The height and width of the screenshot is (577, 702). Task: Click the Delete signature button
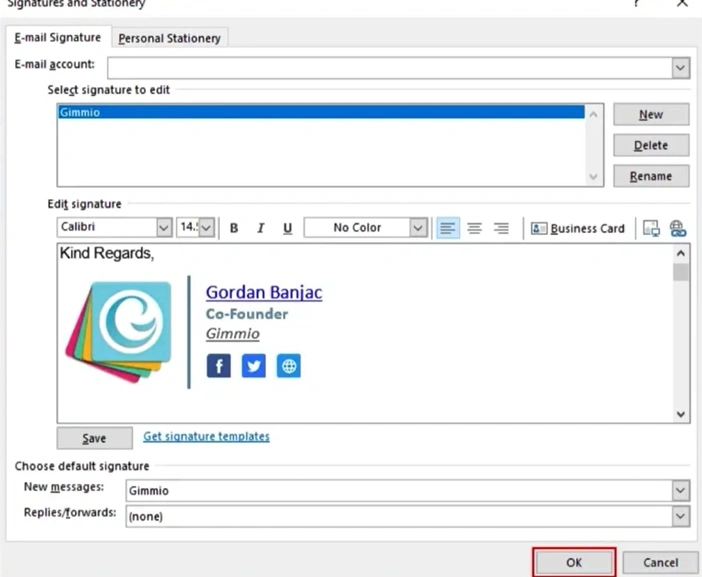(x=651, y=145)
